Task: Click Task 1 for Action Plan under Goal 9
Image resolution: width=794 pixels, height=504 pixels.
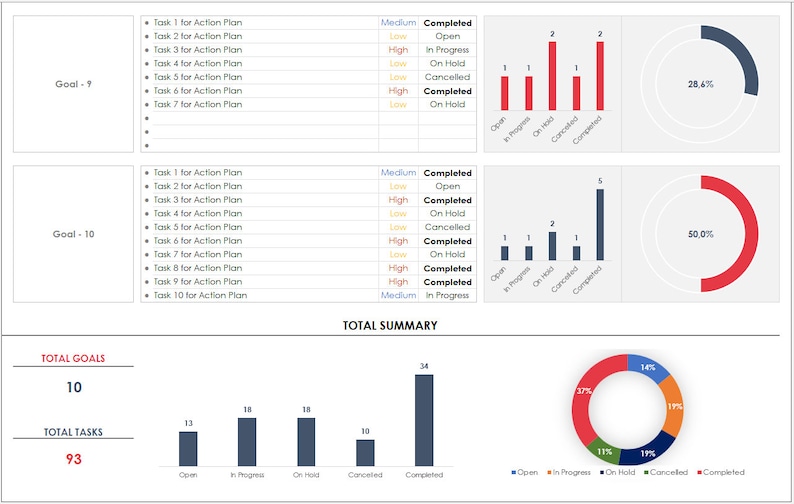Action: point(198,23)
